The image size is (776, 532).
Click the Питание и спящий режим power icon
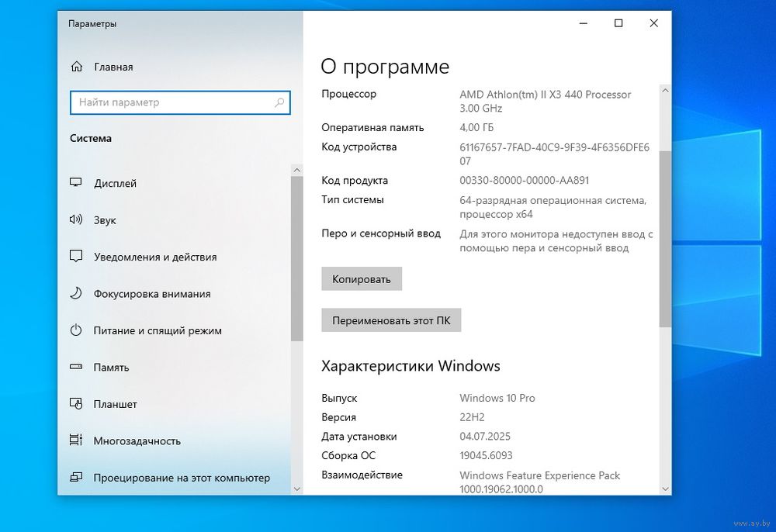(x=76, y=330)
